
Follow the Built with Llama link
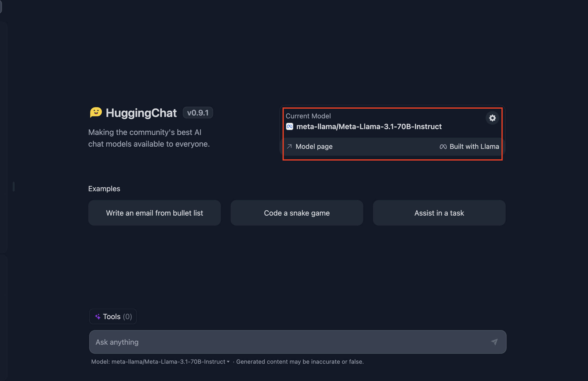(469, 146)
